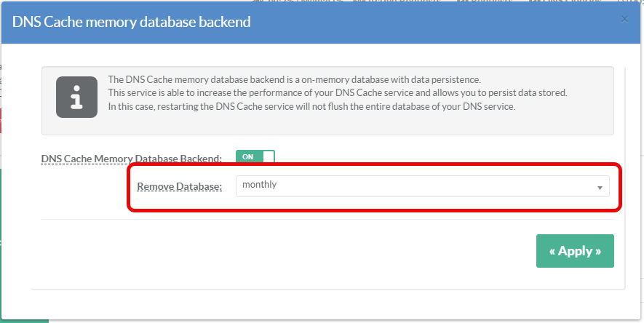Close the DNS Cache memory database dialog
Image resolution: width=644 pixels, height=323 pixels.
pos(624,20)
